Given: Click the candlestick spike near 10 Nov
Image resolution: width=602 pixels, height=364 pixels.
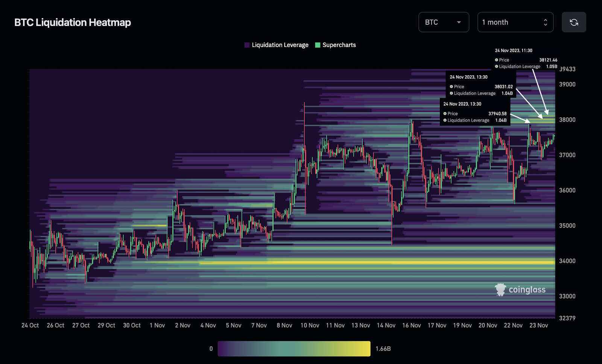Looking at the screenshot, I should [304, 158].
